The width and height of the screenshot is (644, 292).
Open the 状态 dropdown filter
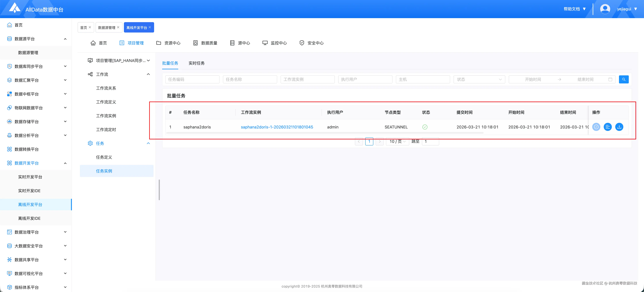[x=479, y=79]
